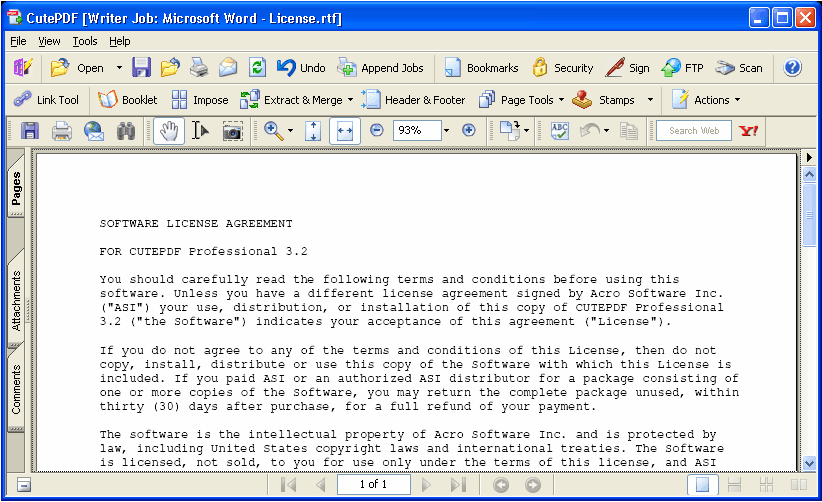Open the Impose tool

pyautogui.click(x=200, y=100)
